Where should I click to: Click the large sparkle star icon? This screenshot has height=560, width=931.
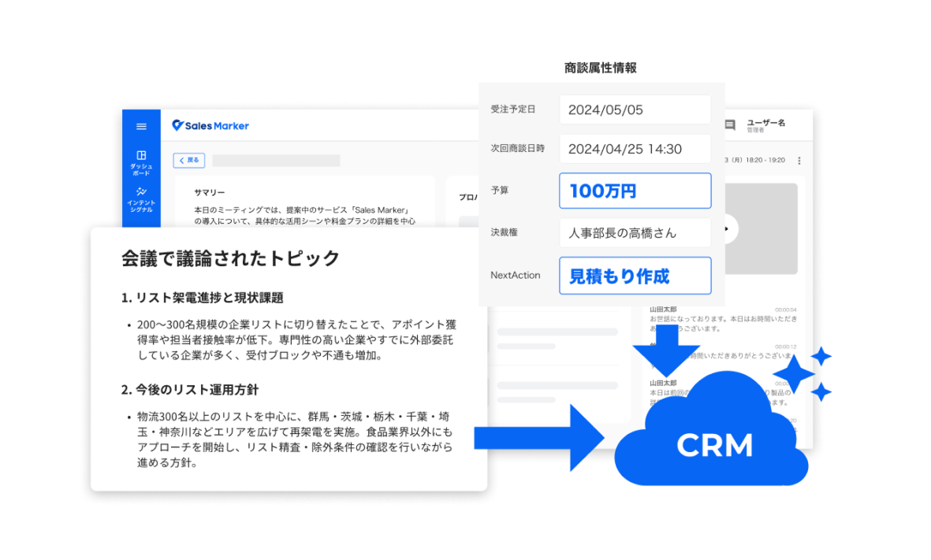[x=793, y=373]
